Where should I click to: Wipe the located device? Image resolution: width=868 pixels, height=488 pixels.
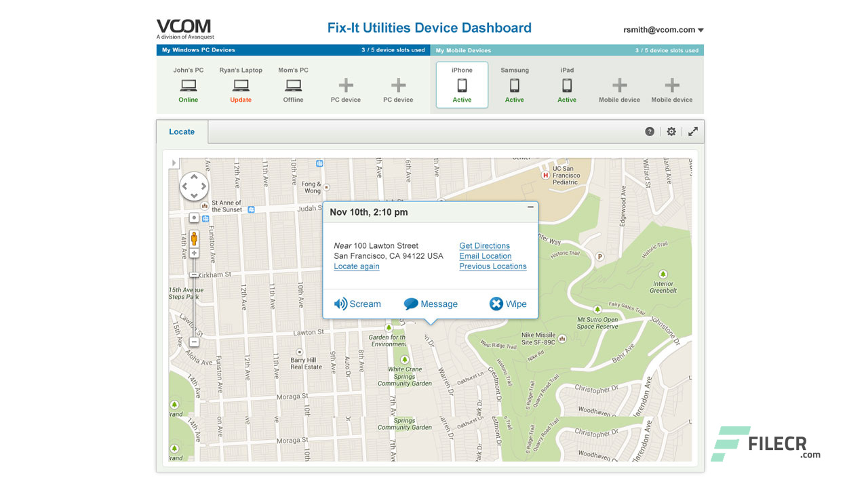(x=508, y=304)
